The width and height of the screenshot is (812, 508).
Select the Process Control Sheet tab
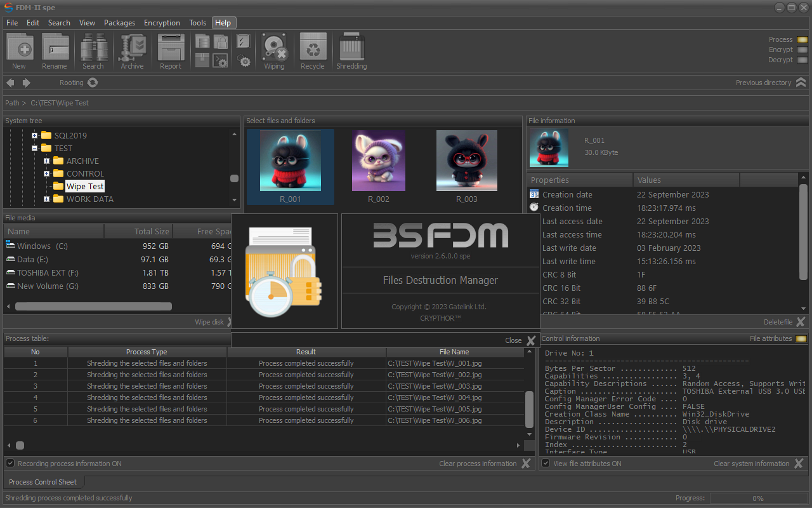click(x=43, y=482)
